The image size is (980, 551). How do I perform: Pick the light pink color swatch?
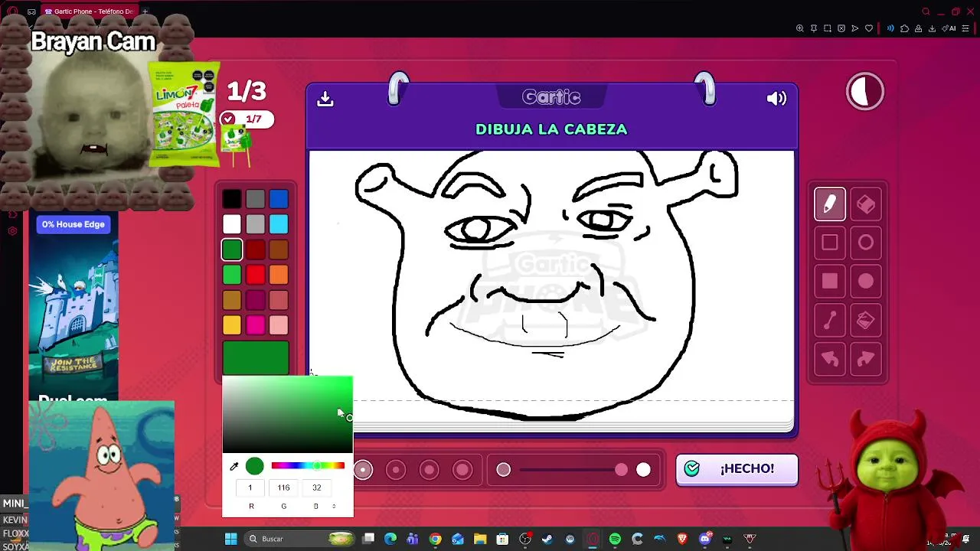(x=279, y=325)
